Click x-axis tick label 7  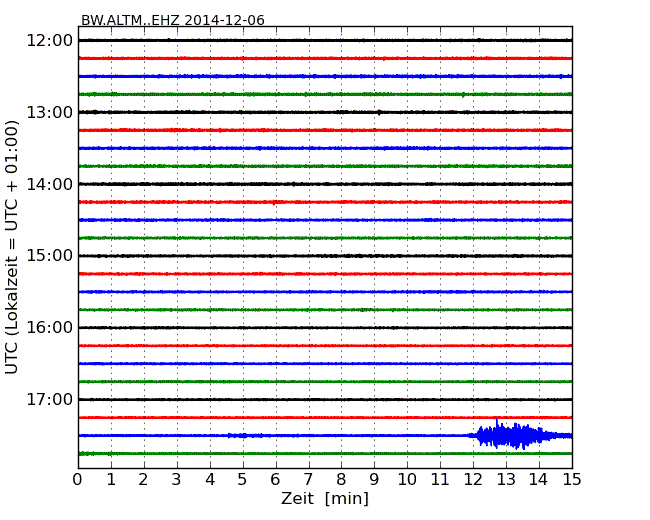click(x=308, y=480)
